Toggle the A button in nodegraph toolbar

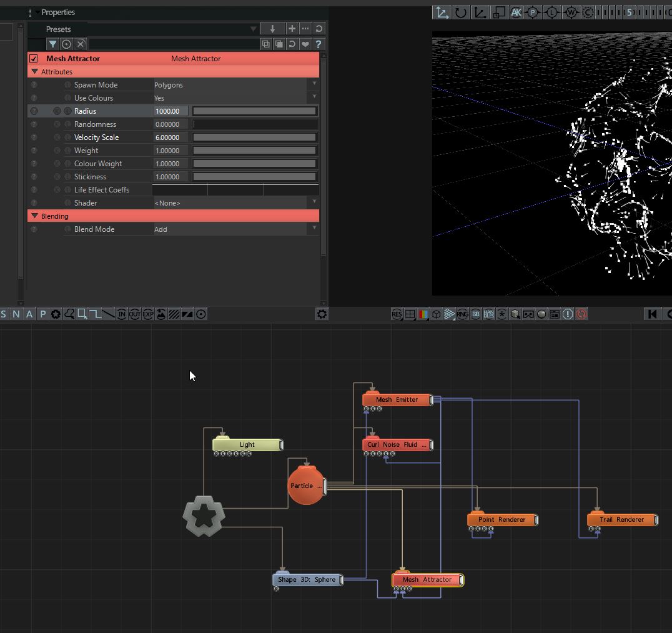tap(29, 314)
